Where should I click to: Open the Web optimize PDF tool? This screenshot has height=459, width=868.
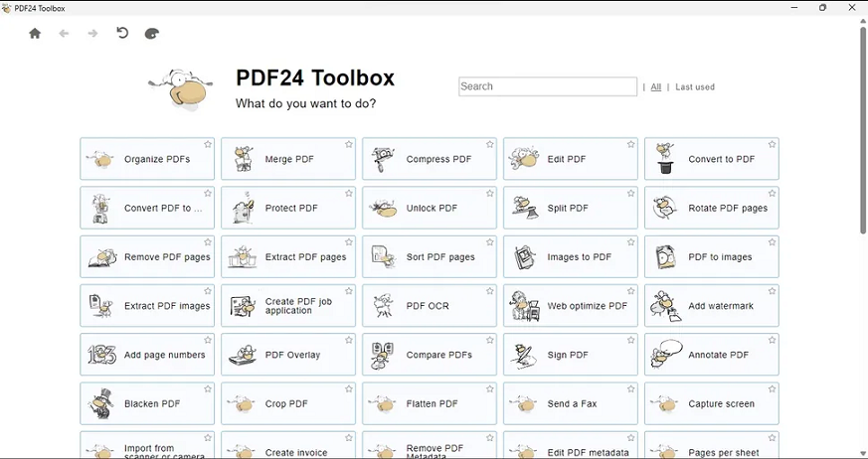click(x=571, y=306)
